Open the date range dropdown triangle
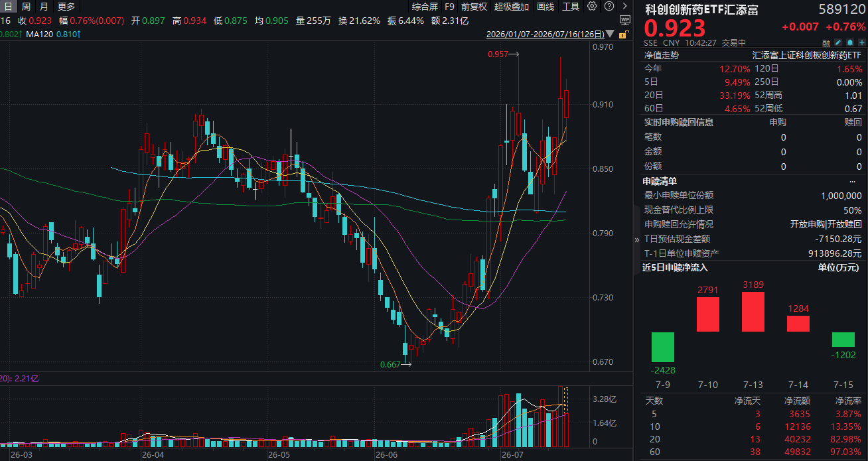 tap(611, 34)
